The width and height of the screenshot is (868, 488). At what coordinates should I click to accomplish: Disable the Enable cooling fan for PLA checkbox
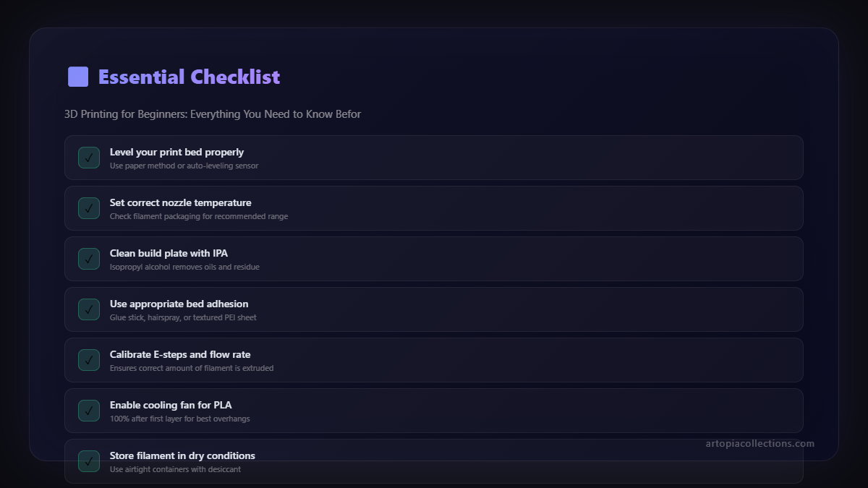[x=89, y=411]
